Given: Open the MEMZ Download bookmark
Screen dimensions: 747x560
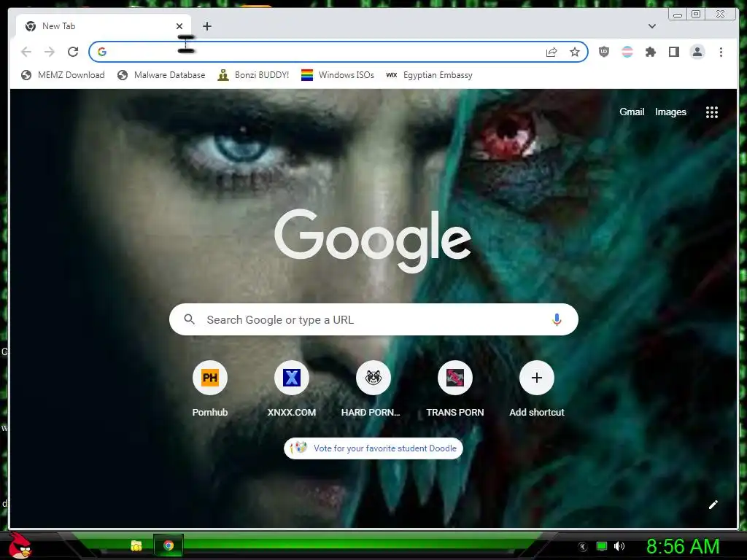Looking at the screenshot, I should 63,75.
